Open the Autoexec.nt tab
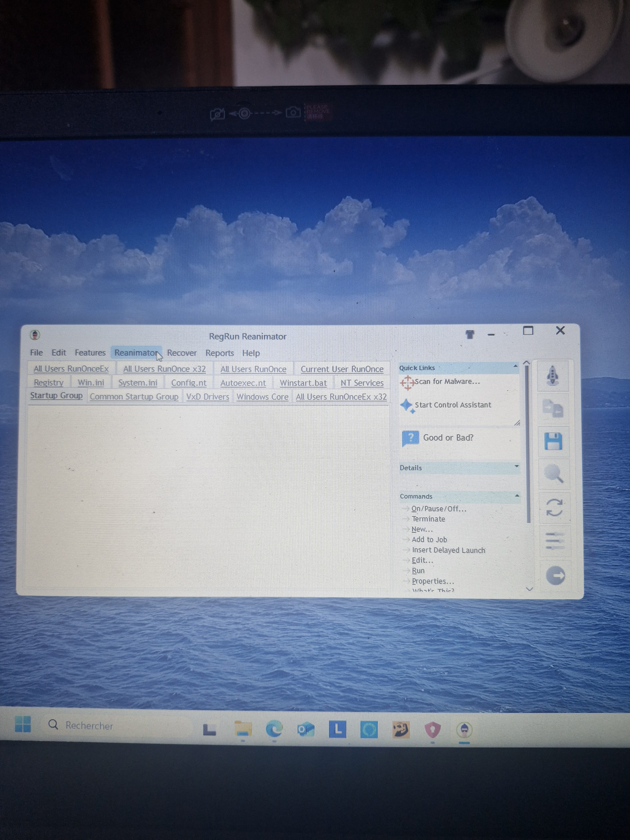The height and width of the screenshot is (840, 630). point(243,383)
